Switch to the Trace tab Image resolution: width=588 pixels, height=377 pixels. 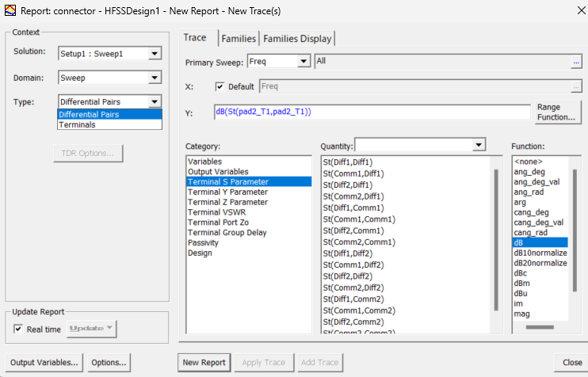[x=195, y=37]
